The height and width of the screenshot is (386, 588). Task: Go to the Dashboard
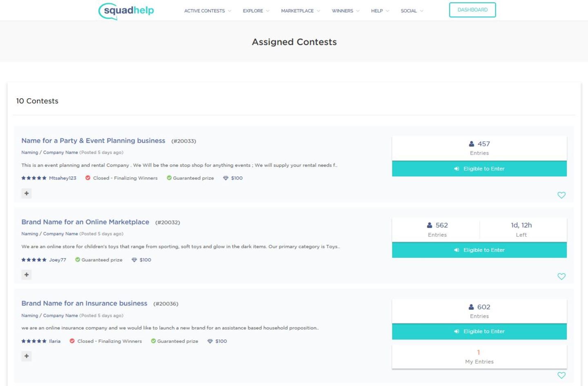pyautogui.click(x=472, y=10)
